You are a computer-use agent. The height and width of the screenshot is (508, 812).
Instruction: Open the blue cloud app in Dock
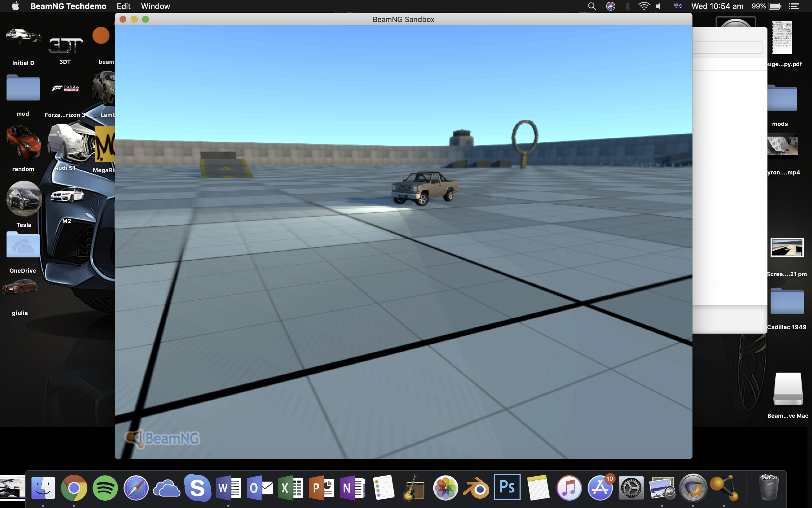coord(167,489)
